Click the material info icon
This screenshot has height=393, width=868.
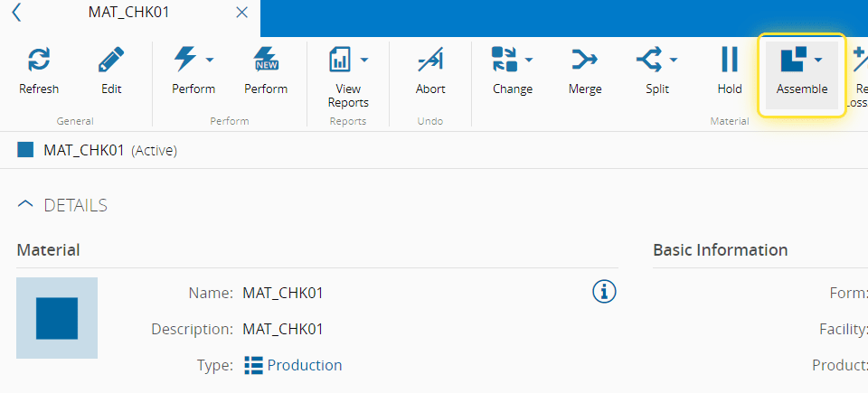tap(604, 291)
